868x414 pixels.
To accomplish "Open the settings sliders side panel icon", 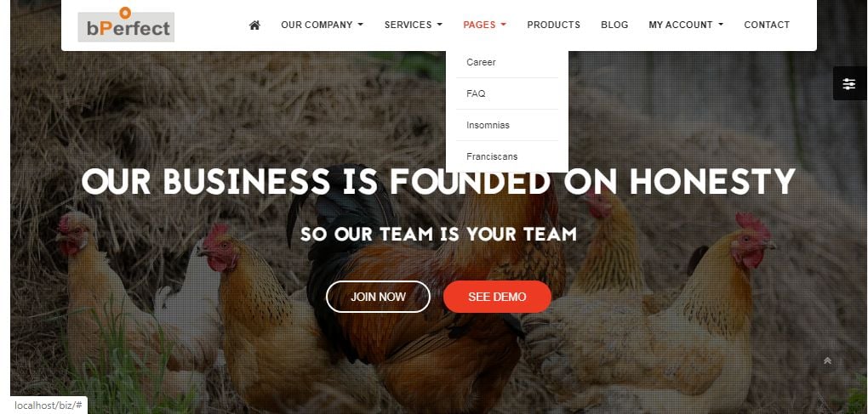I will (848, 83).
